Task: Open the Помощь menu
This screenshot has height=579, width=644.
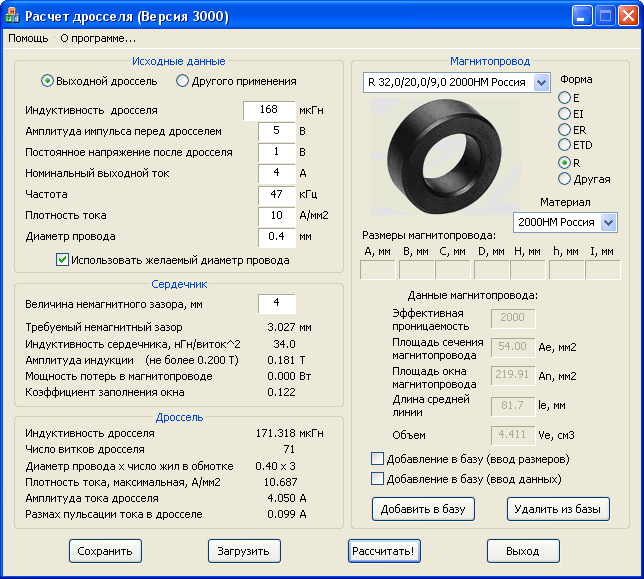Action: click(x=28, y=39)
